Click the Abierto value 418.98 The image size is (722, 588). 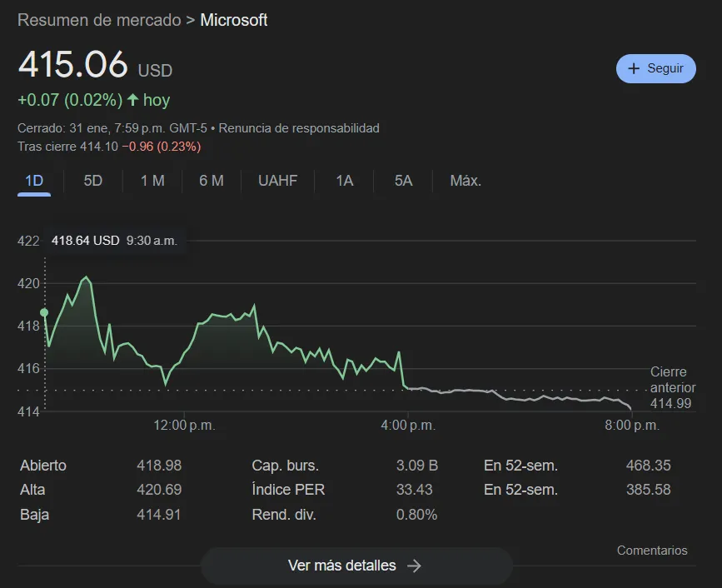159,466
